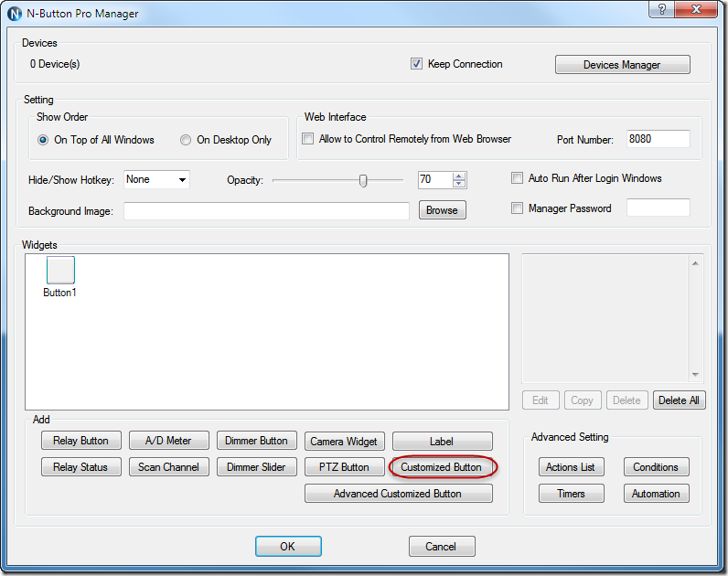Add a Dimmer Slider widget
The image size is (728, 576).
click(x=256, y=467)
